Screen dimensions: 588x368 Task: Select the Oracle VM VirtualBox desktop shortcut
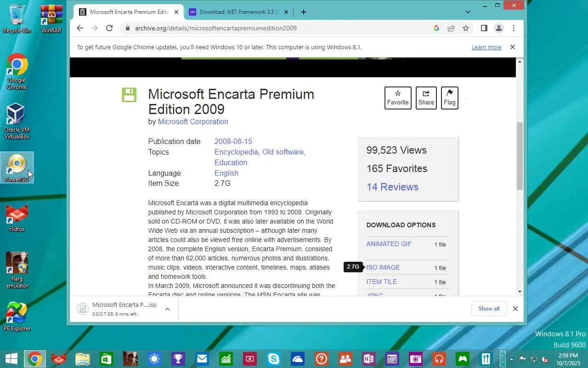tap(17, 121)
